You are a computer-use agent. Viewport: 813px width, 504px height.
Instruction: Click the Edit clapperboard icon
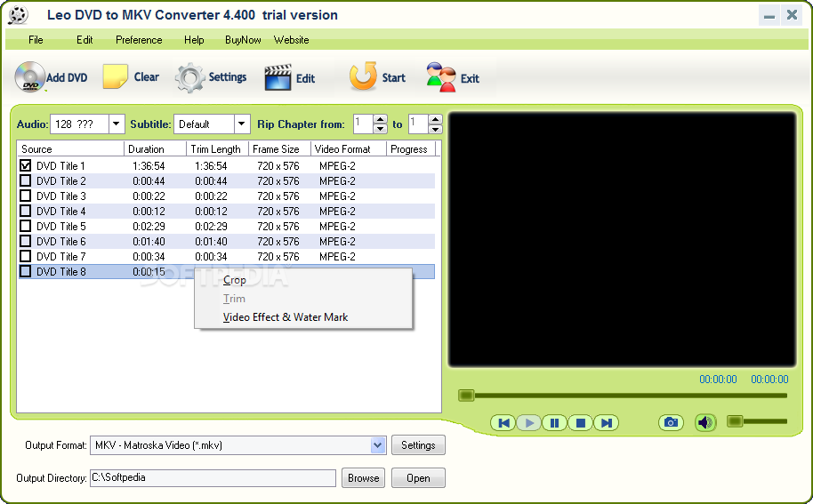pos(278,77)
